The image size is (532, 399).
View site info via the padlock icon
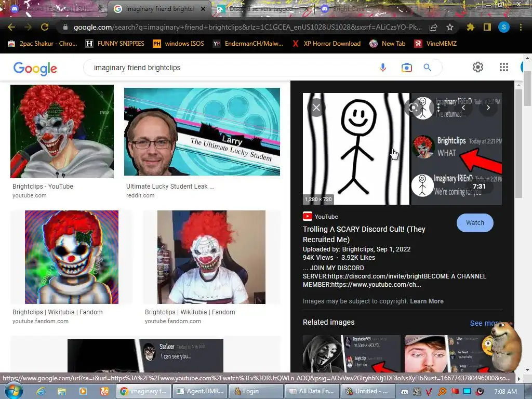[x=65, y=27]
